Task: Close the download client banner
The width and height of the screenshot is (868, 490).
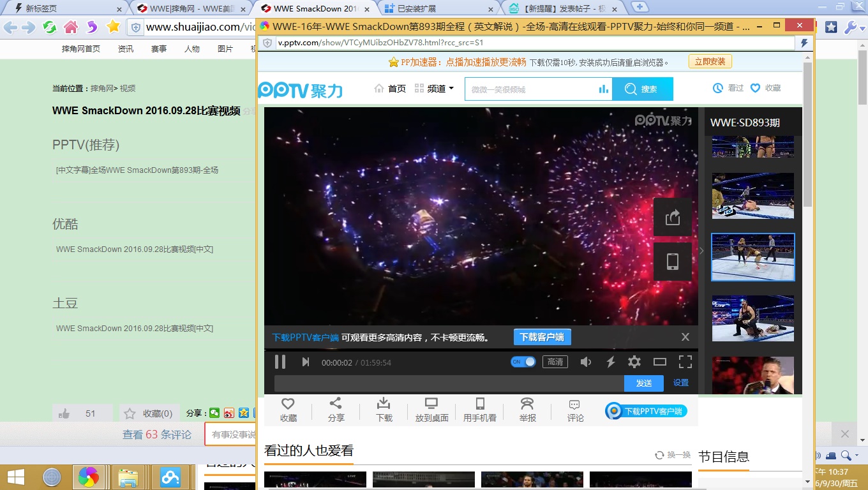Action: [685, 337]
